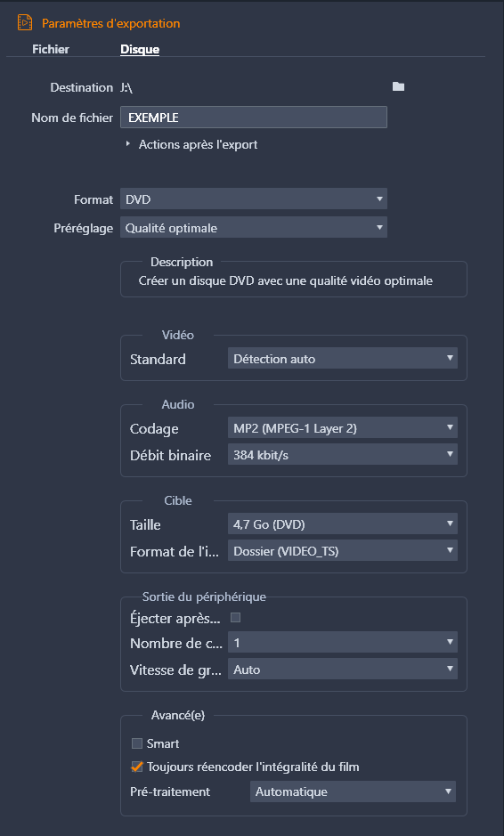504x836 pixels.
Task: Enable the Smart checkbox
Action: (137, 743)
